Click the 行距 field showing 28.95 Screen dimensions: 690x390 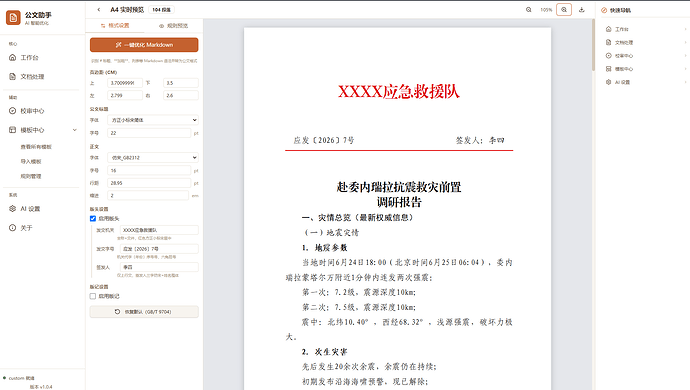[x=150, y=183]
